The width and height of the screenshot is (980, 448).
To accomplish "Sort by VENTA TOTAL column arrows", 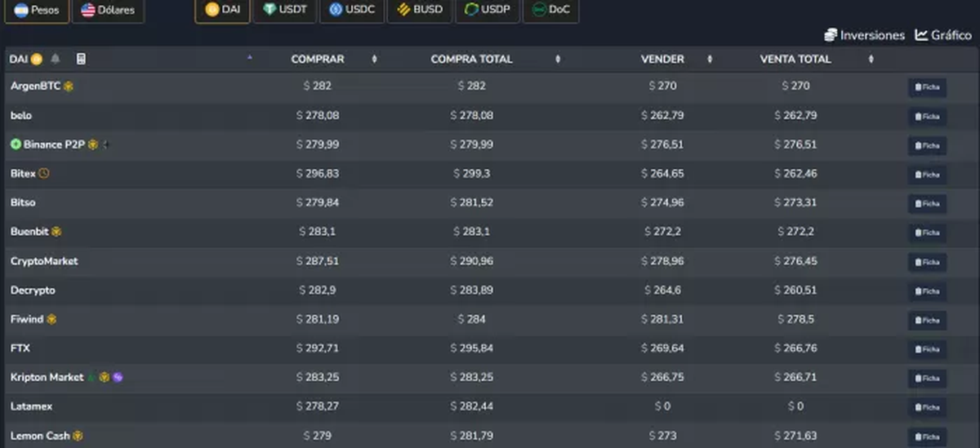I will [x=871, y=59].
